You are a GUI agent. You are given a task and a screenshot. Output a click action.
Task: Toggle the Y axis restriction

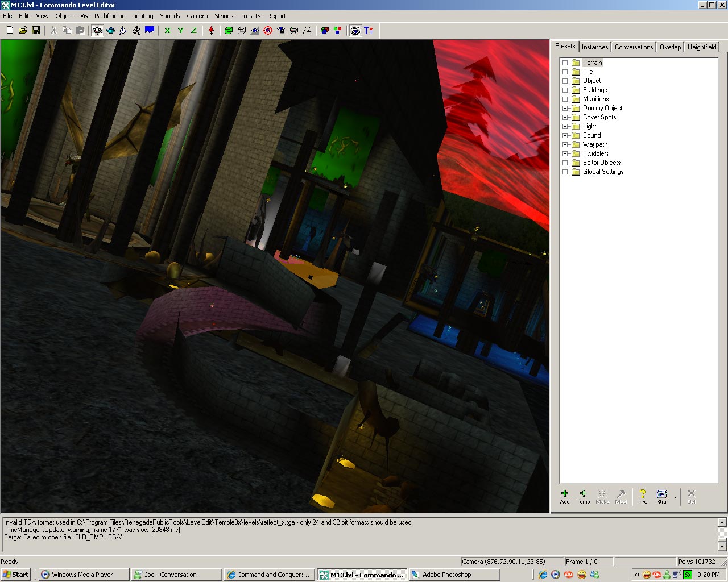click(x=180, y=31)
